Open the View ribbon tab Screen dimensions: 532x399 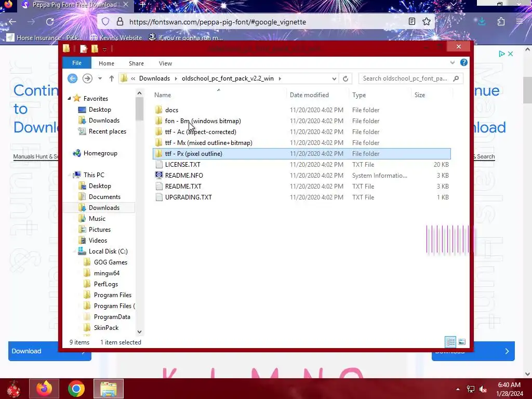click(x=165, y=63)
